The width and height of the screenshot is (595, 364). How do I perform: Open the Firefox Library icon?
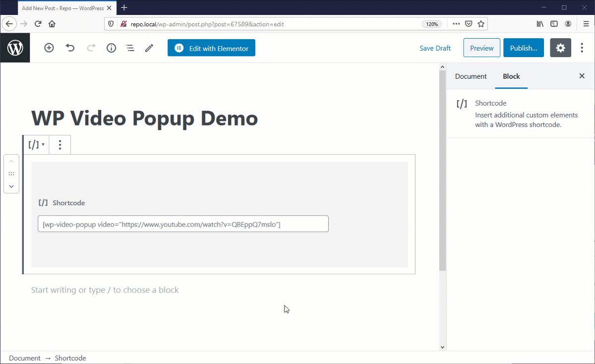[x=540, y=24]
